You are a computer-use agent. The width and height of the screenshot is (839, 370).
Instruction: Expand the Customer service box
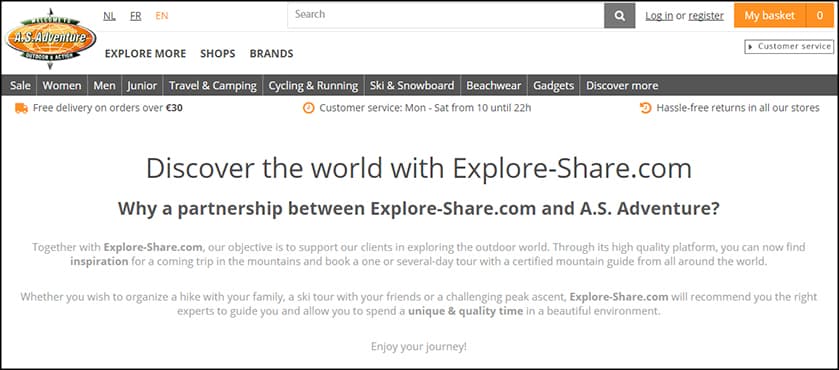(789, 47)
